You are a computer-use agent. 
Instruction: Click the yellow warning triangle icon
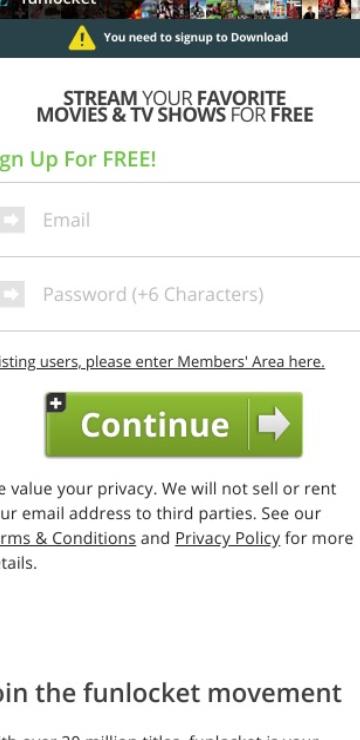pos(82,38)
